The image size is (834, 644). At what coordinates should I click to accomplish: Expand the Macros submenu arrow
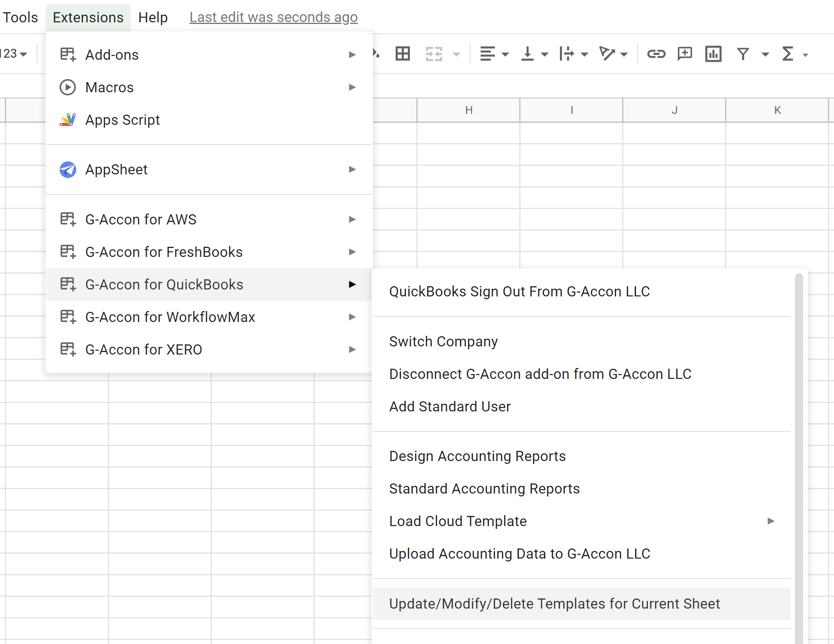352,87
